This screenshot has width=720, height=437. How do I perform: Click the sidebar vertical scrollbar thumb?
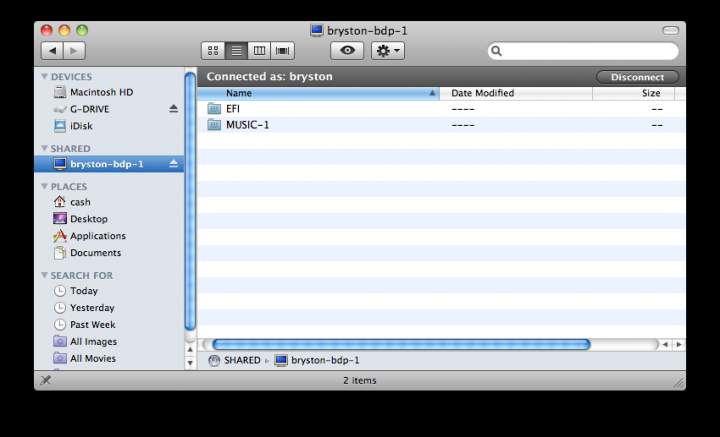pyautogui.click(x=190, y=201)
